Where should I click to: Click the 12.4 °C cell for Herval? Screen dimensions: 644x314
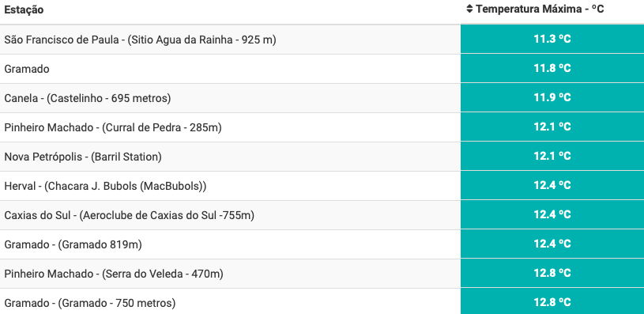552,185
